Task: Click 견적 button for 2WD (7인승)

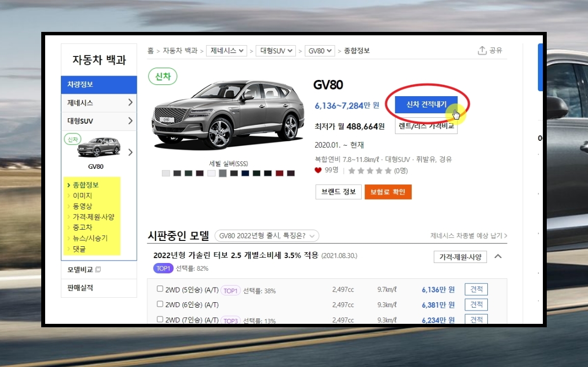Action: coord(476,319)
